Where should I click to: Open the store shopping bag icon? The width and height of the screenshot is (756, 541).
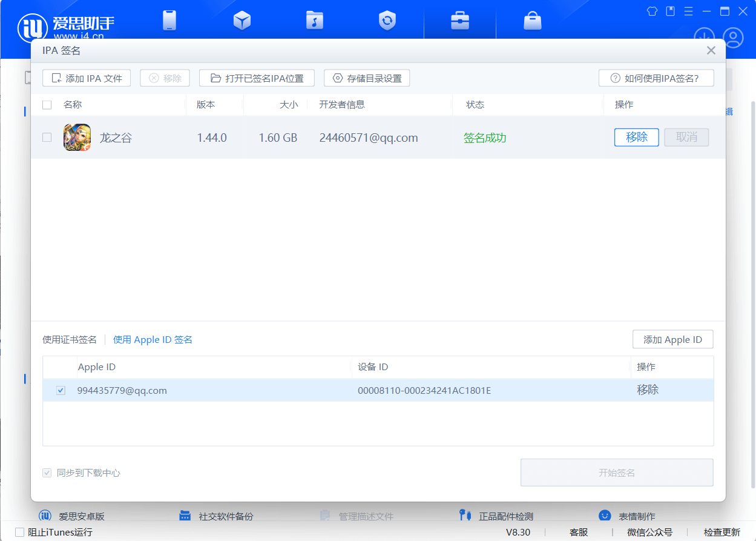pyautogui.click(x=532, y=21)
